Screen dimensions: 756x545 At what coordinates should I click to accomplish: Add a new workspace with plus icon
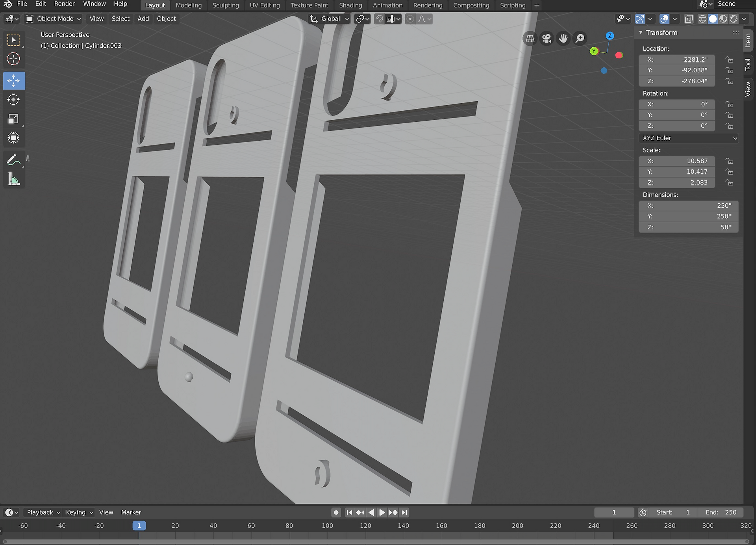click(x=537, y=5)
